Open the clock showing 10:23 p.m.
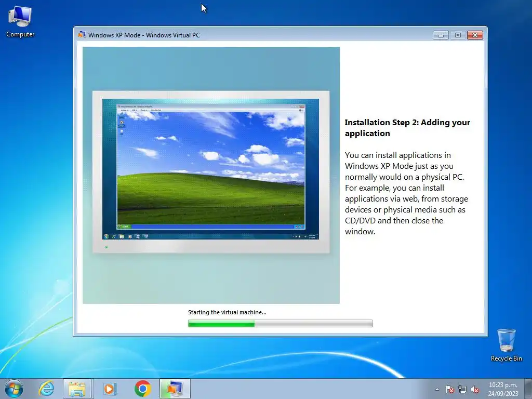Viewport: 532px width, 399px height. (503, 385)
